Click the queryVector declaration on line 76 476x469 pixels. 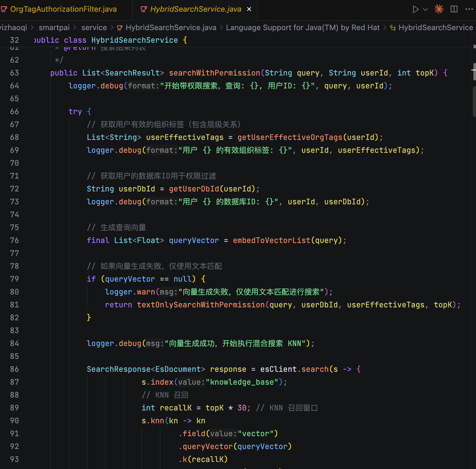pos(194,240)
